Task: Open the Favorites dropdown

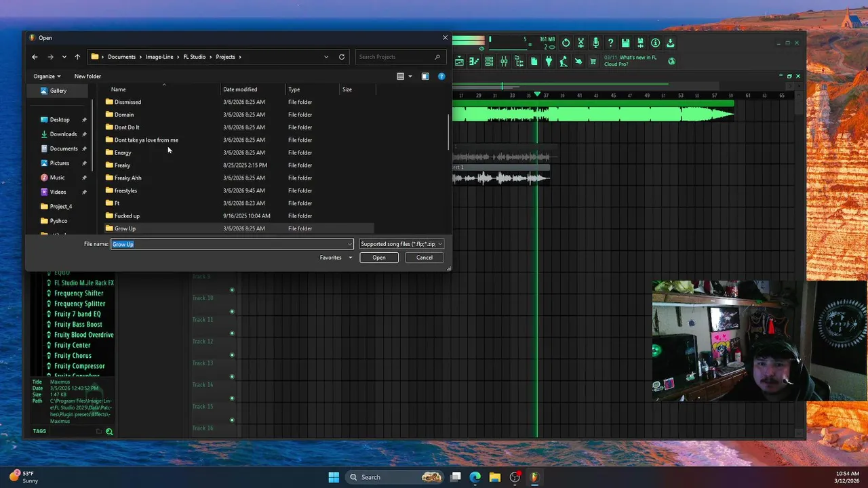Action: coord(336,258)
